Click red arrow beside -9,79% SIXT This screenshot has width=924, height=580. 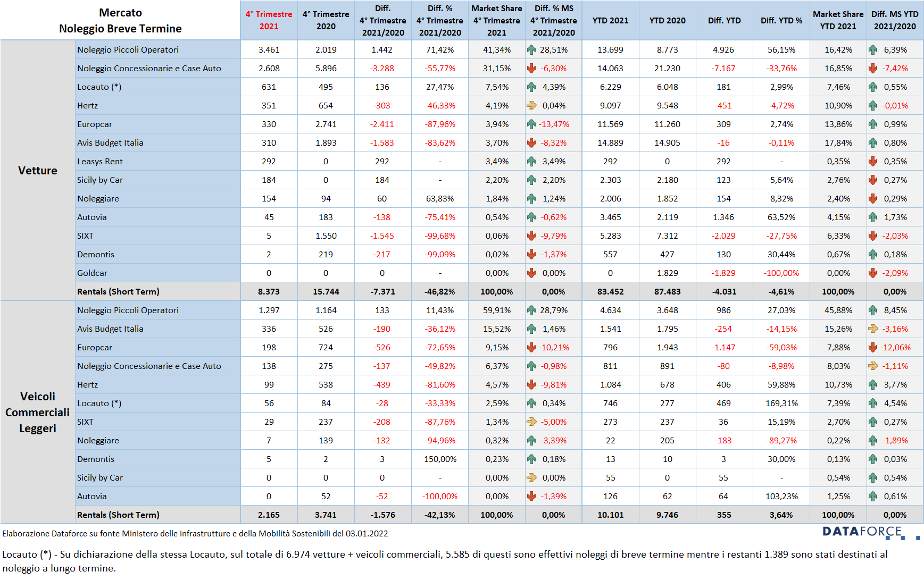(531, 236)
